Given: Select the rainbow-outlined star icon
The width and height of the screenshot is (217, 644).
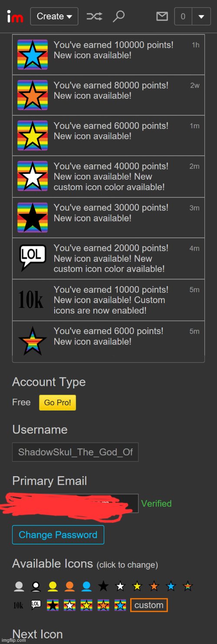Looking at the screenshot, I should click(187, 586).
